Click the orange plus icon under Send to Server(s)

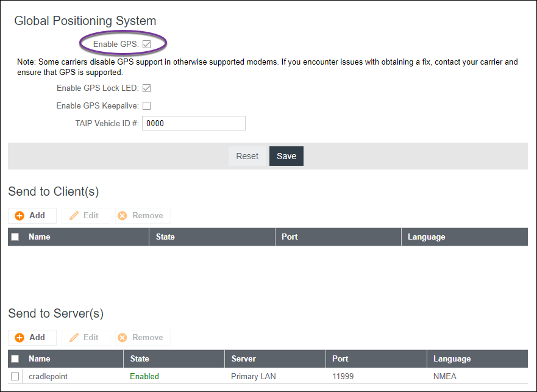20,338
